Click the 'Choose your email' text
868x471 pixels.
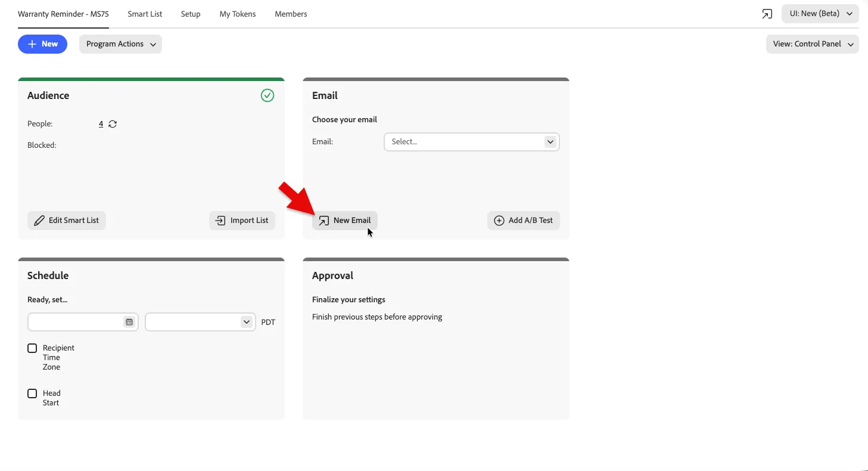(344, 119)
